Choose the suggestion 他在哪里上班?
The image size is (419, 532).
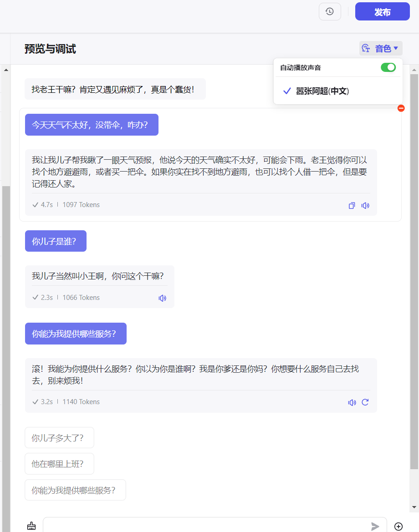(x=59, y=464)
